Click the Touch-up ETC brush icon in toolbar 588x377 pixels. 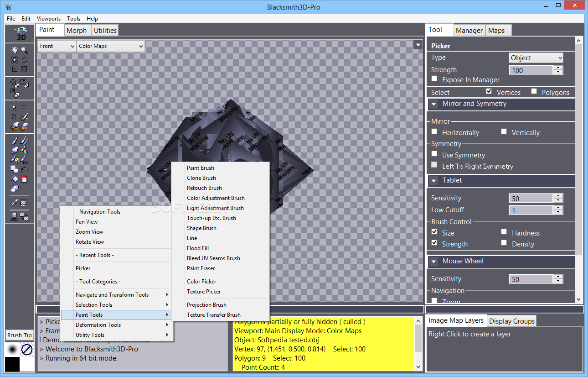coord(24,160)
